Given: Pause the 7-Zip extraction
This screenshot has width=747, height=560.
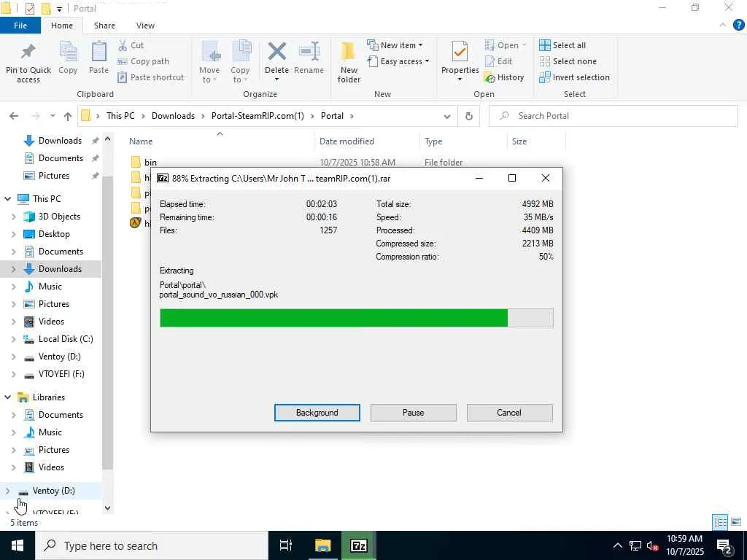Looking at the screenshot, I should (413, 413).
